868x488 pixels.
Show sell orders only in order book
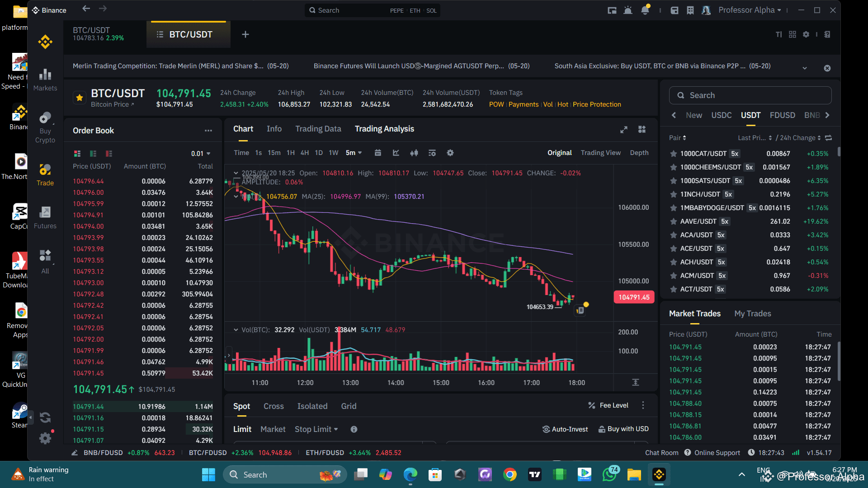(109, 154)
